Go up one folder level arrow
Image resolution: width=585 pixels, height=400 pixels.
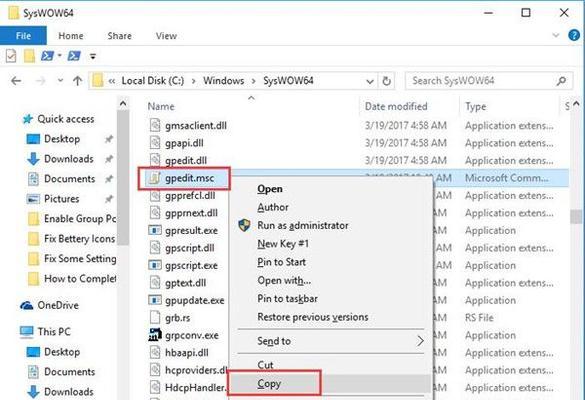pos(78,81)
